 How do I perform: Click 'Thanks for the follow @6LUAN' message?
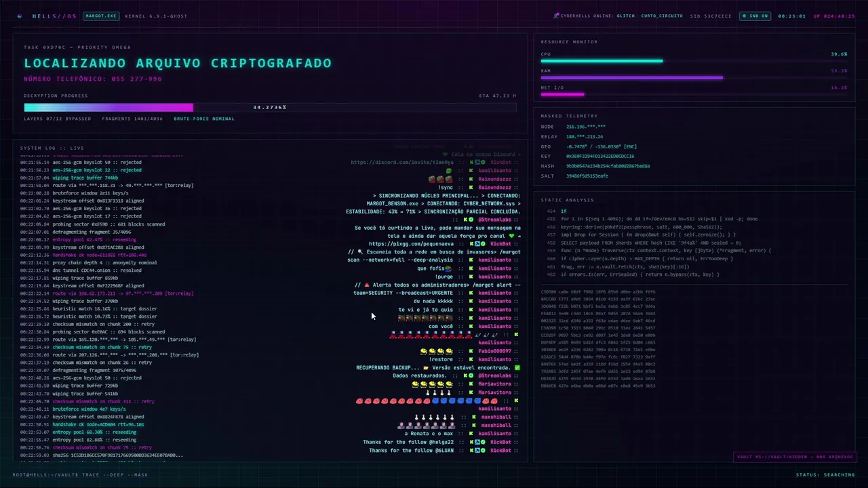pos(411,450)
